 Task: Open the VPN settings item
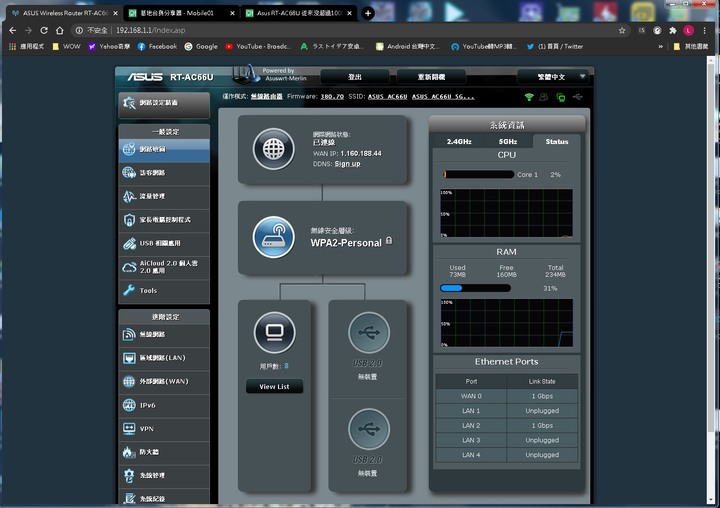tap(164, 429)
